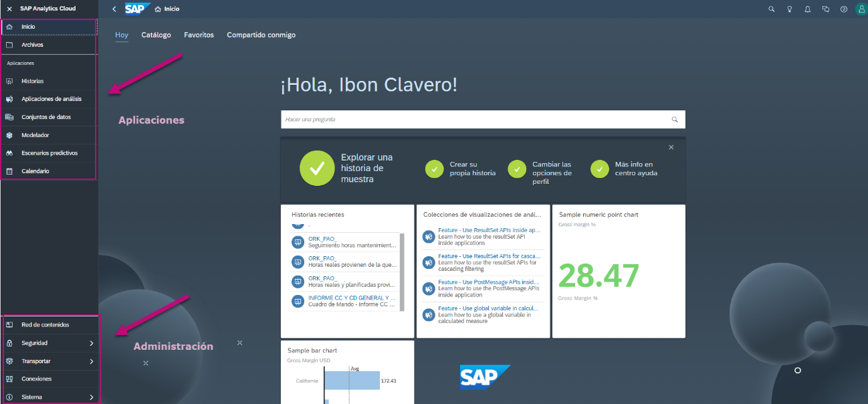Open the 'Horas reales provienen de la que' story
Image resolution: width=868 pixels, height=404 pixels.
tap(344, 261)
